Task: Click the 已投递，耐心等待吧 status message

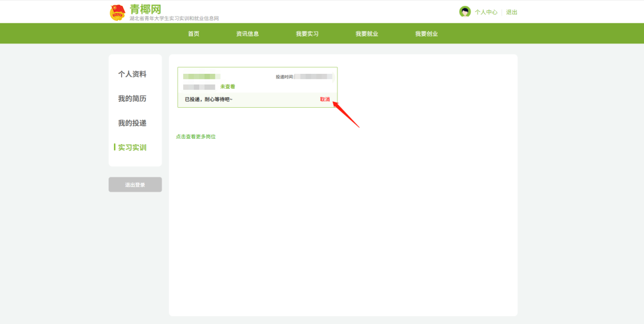Action: [x=208, y=99]
